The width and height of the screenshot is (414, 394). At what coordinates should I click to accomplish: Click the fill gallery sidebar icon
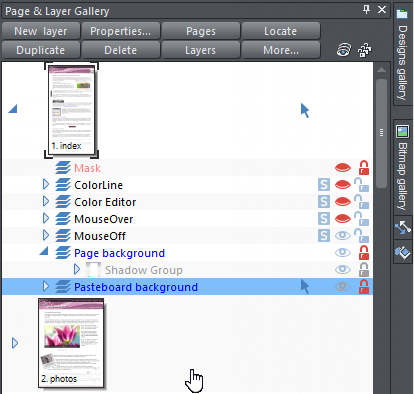point(403,252)
